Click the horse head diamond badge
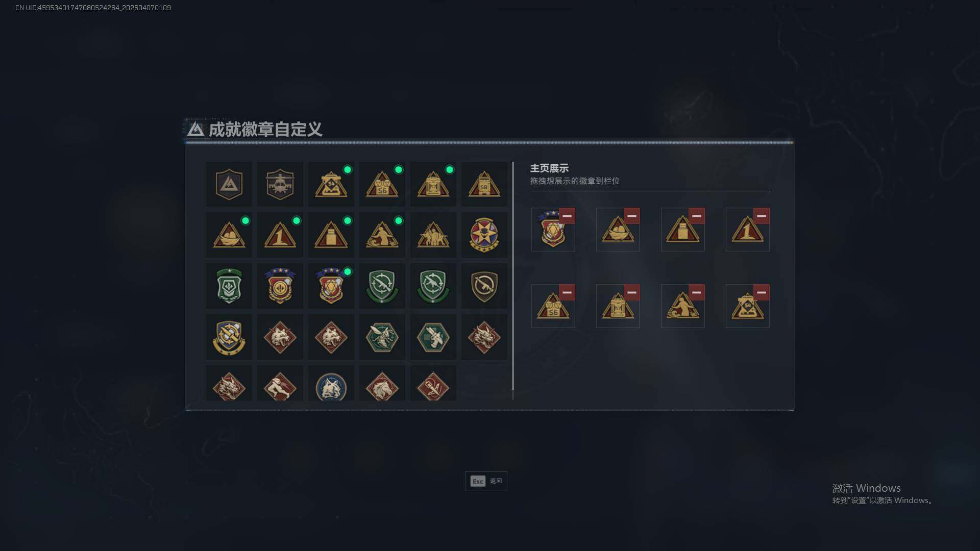Viewport: 980px width, 551px height. pyautogui.click(x=382, y=384)
